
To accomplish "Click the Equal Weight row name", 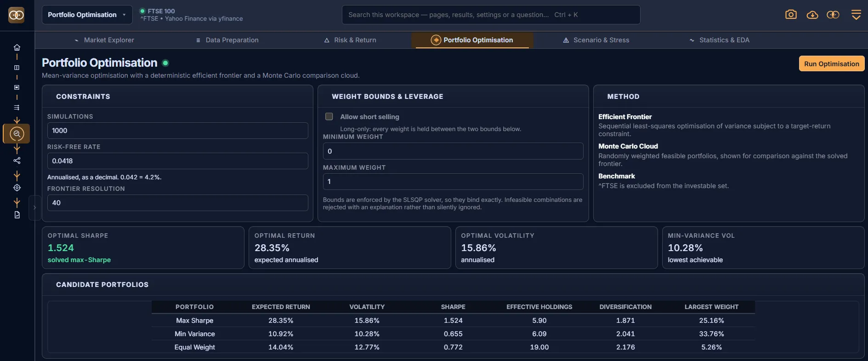I will [194, 347].
